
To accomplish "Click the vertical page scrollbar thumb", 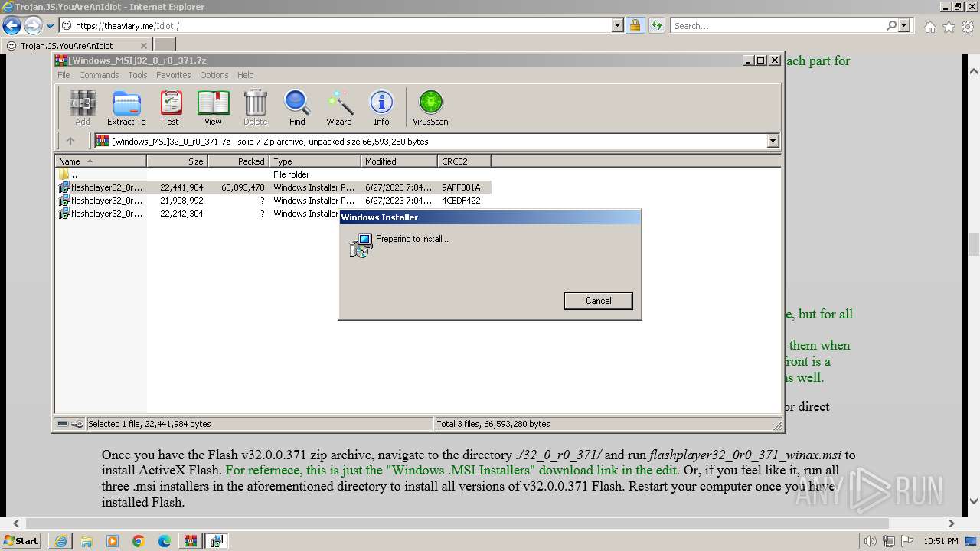I will coord(974,244).
